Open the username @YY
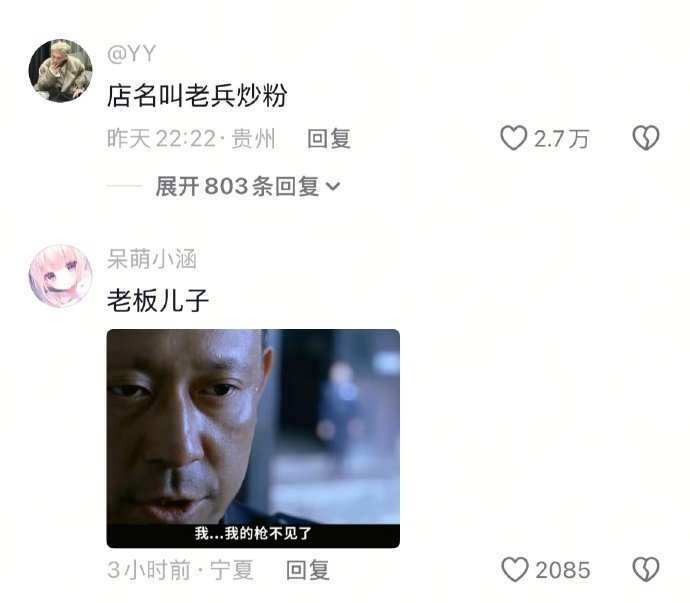Image resolution: width=690 pixels, height=603 pixels. [x=131, y=54]
